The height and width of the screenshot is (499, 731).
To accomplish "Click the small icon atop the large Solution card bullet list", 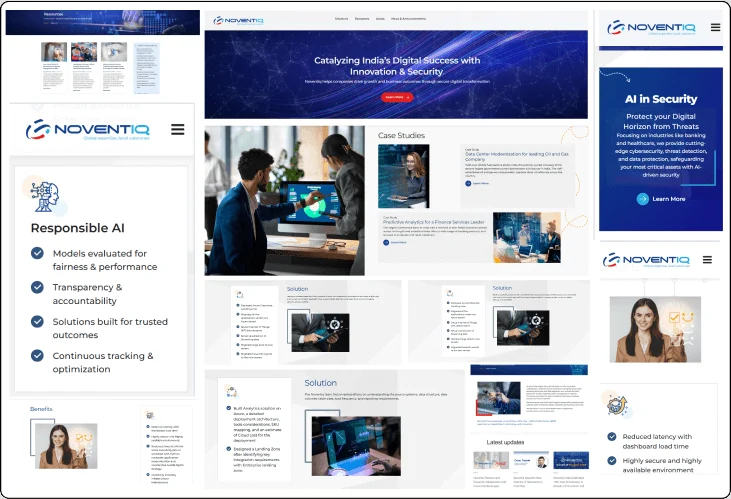I will coord(232,391).
